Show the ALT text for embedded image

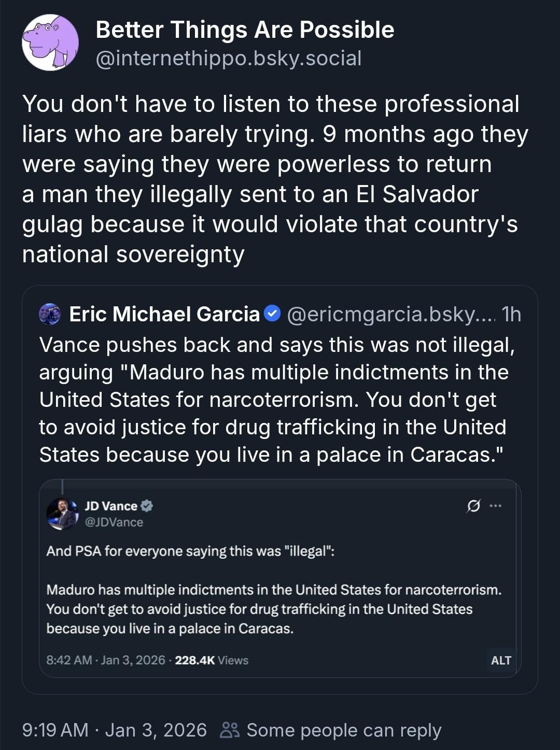pos(501,660)
